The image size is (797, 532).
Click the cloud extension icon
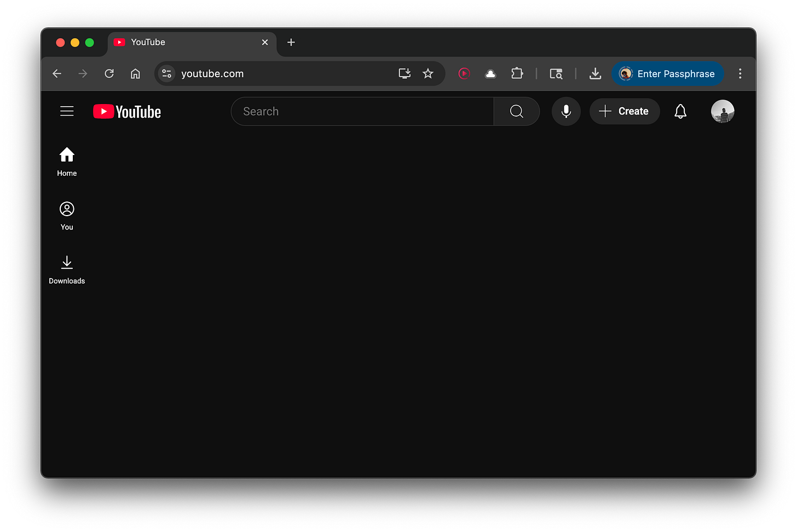point(490,73)
